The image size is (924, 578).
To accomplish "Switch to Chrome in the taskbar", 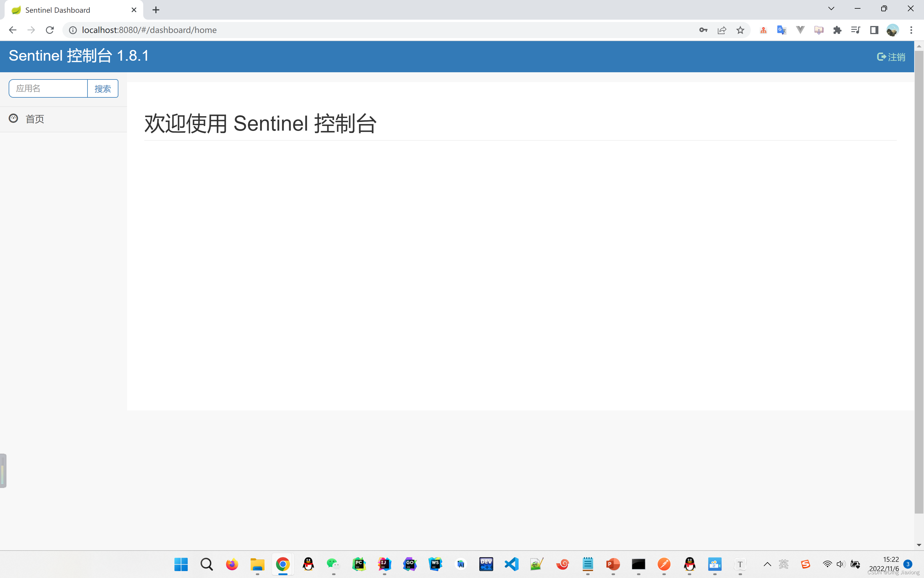I will (283, 564).
